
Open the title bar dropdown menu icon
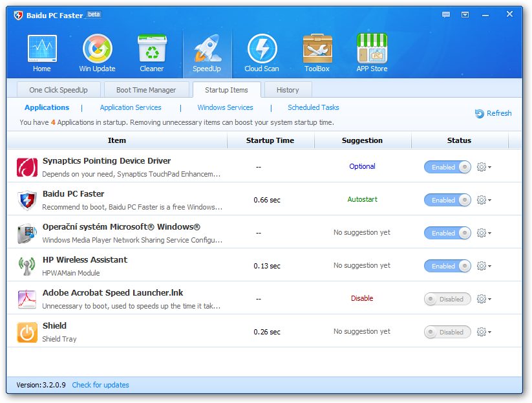465,15
